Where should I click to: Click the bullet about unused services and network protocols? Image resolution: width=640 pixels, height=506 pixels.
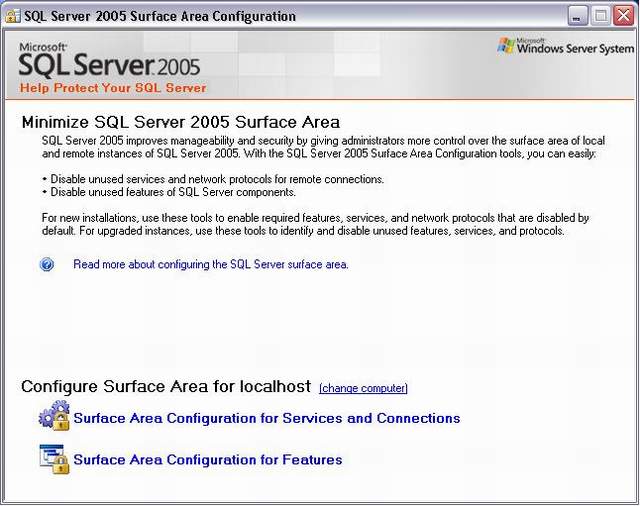coord(213,179)
